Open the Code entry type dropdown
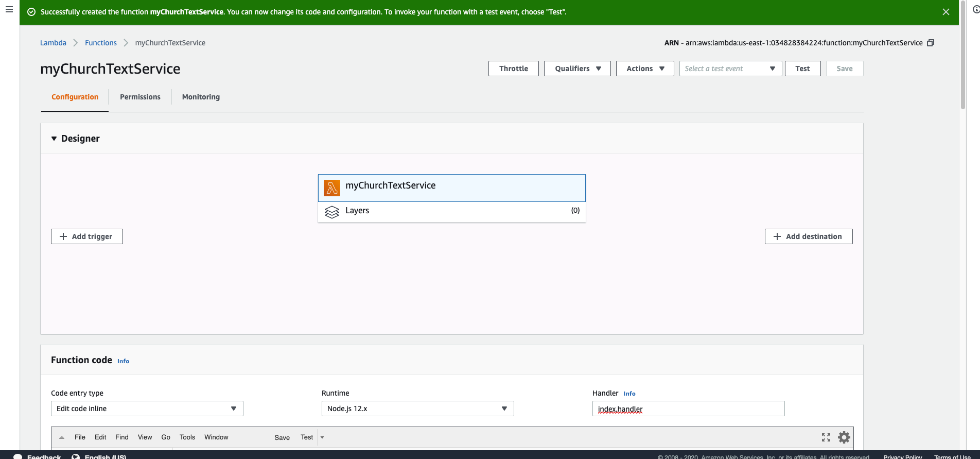The image size is (980, 459). coord(147,409)
